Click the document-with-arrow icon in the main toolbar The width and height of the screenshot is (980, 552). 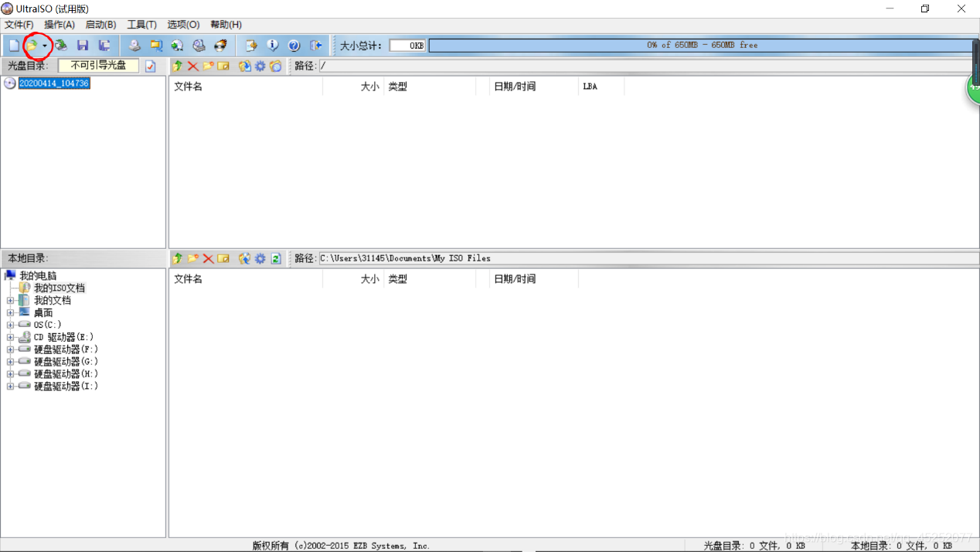251,46
